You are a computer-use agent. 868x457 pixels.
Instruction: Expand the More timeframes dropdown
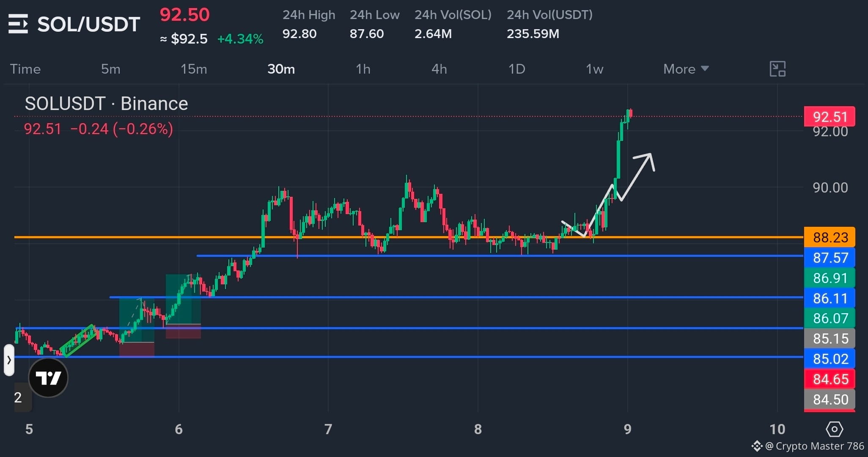[686, 69]
